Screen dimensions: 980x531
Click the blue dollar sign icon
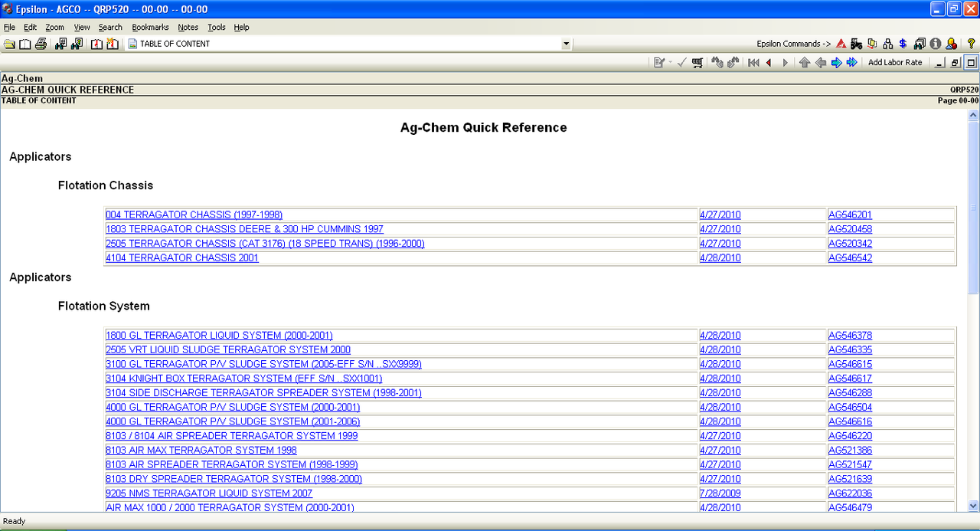click(903, 44)
